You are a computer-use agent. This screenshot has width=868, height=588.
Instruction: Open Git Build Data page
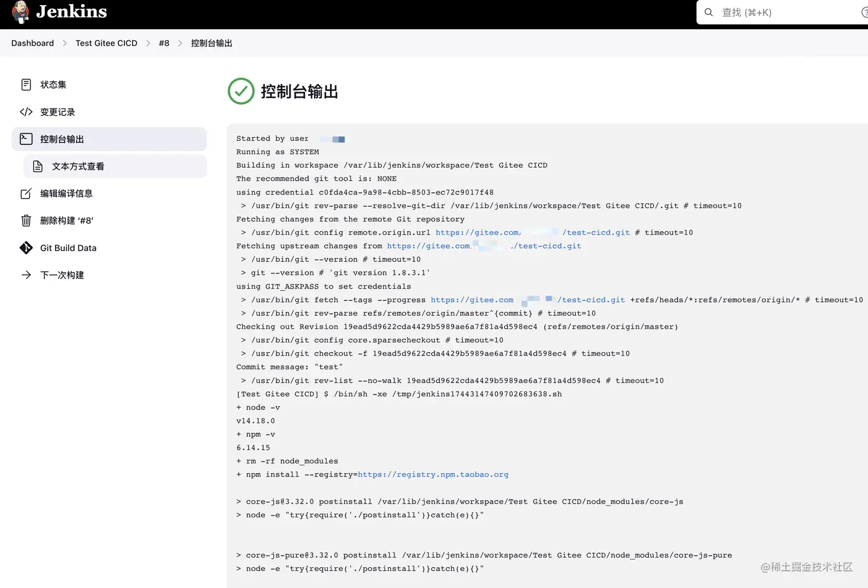tap(109, 248)
